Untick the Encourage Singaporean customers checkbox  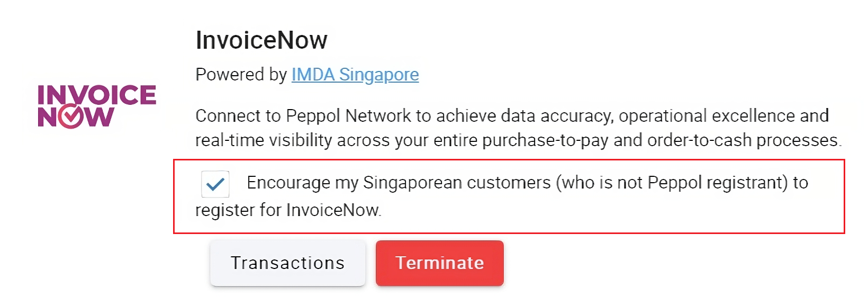coord(215,184)
